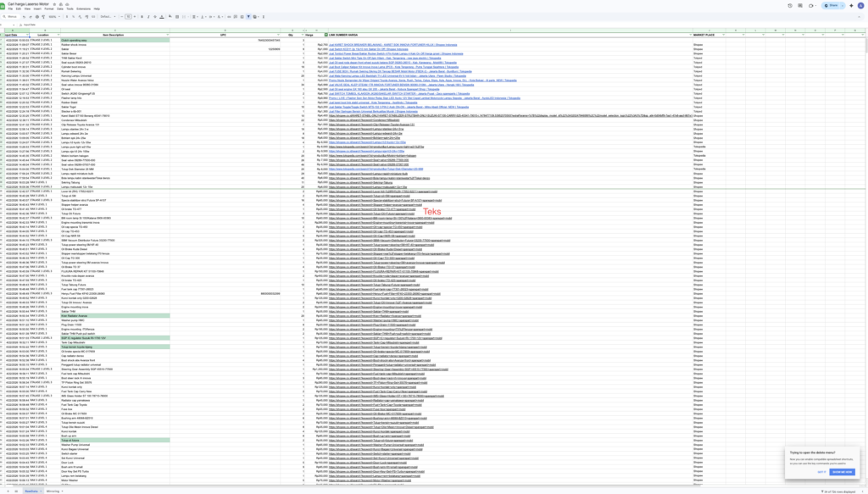Screen dimensions: 868x494
Task: Click the print icon
Action: [37, 17]
